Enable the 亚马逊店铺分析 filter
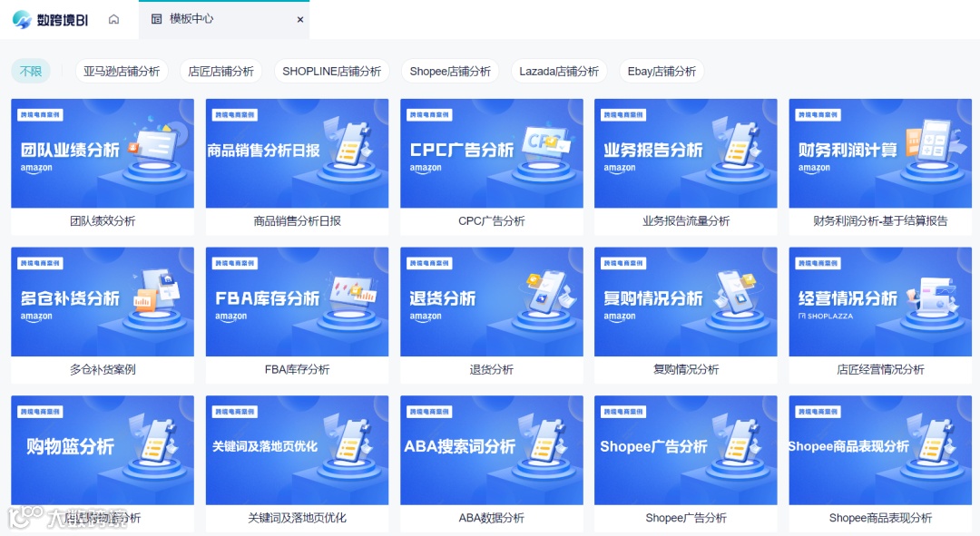980x536 pixels. [x=122, y=70]
